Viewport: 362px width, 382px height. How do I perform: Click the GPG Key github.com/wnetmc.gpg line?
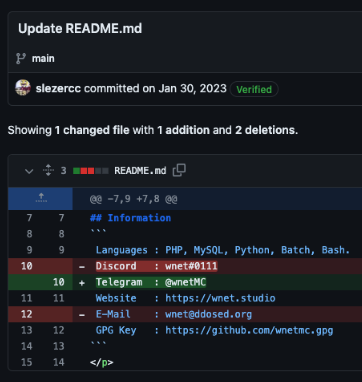pyautogui.click(x=214, y=330)
